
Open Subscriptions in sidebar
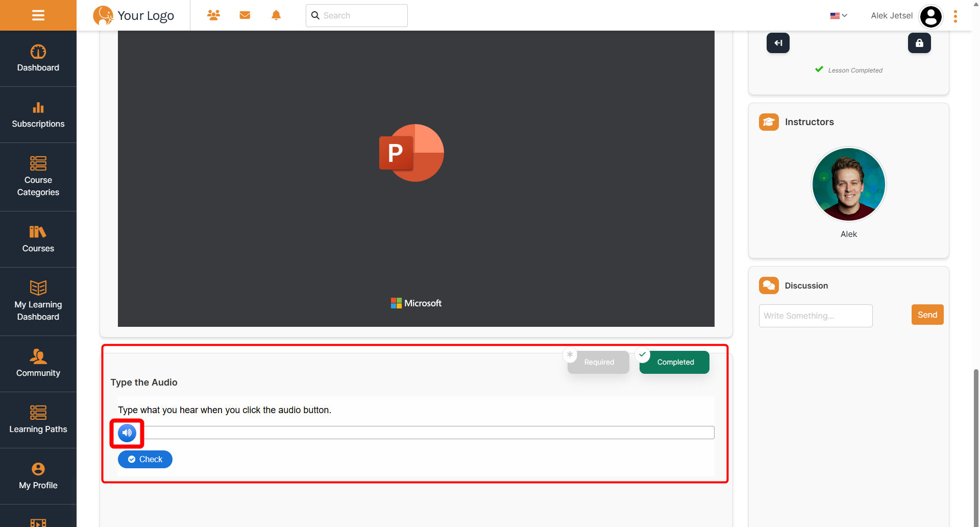[x=38, y=115]
